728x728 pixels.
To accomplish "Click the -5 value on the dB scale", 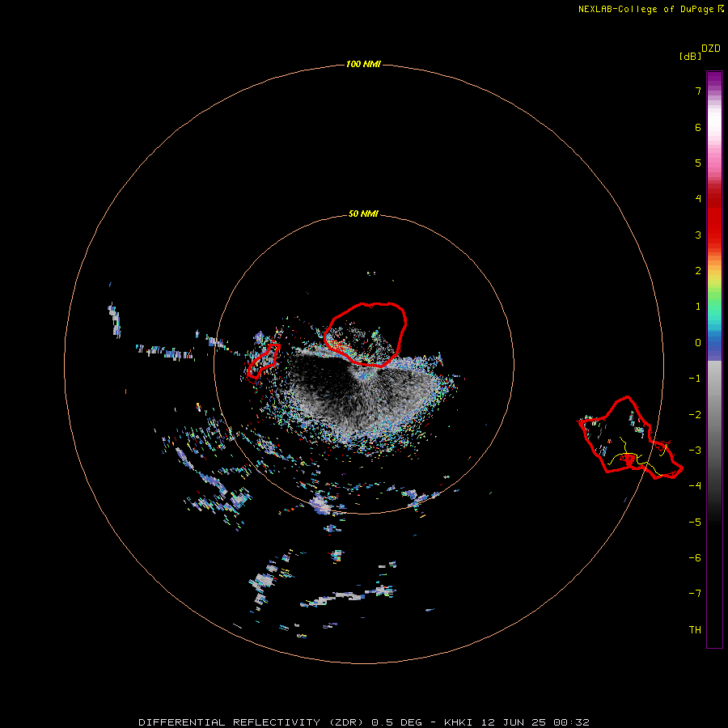I will click(695, 523).
